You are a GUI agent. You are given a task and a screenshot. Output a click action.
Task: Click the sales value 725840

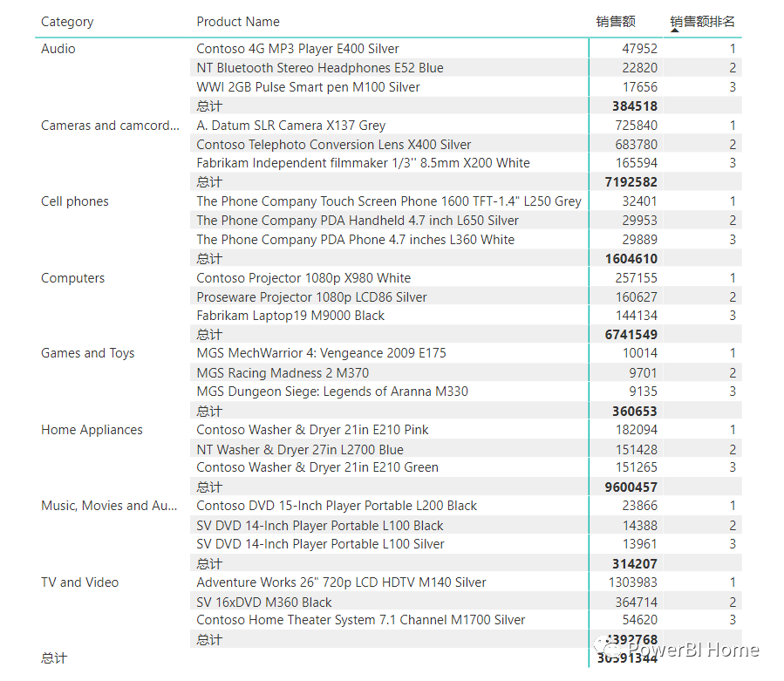[x=636, y=126]
